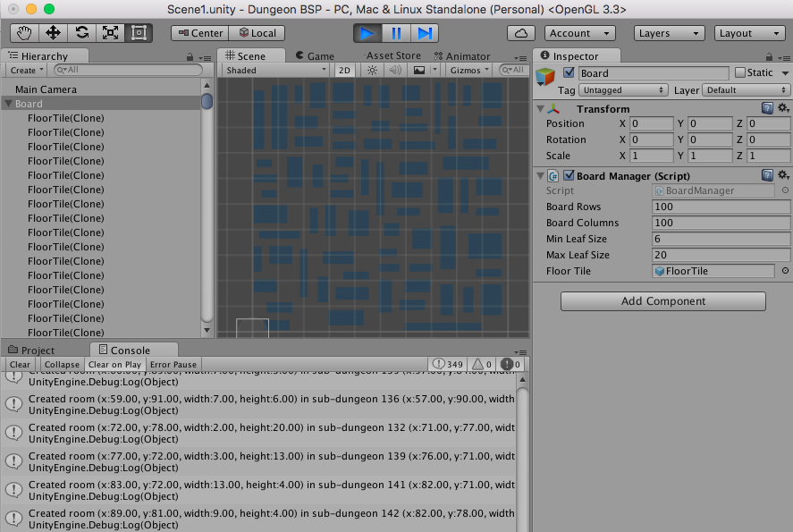
Task: Open the Account dropdown
Action: coord(579,33)
